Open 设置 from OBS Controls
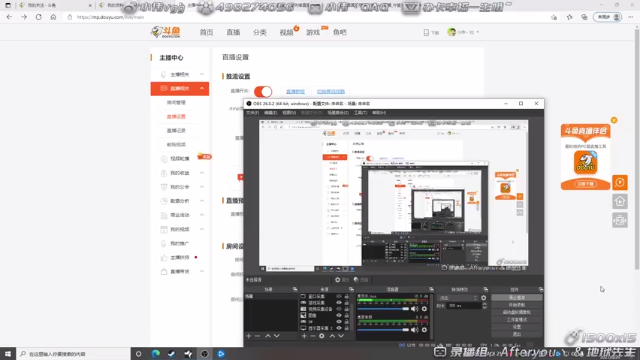This screenshot has height=360, width=640. [x=517, y=327]
